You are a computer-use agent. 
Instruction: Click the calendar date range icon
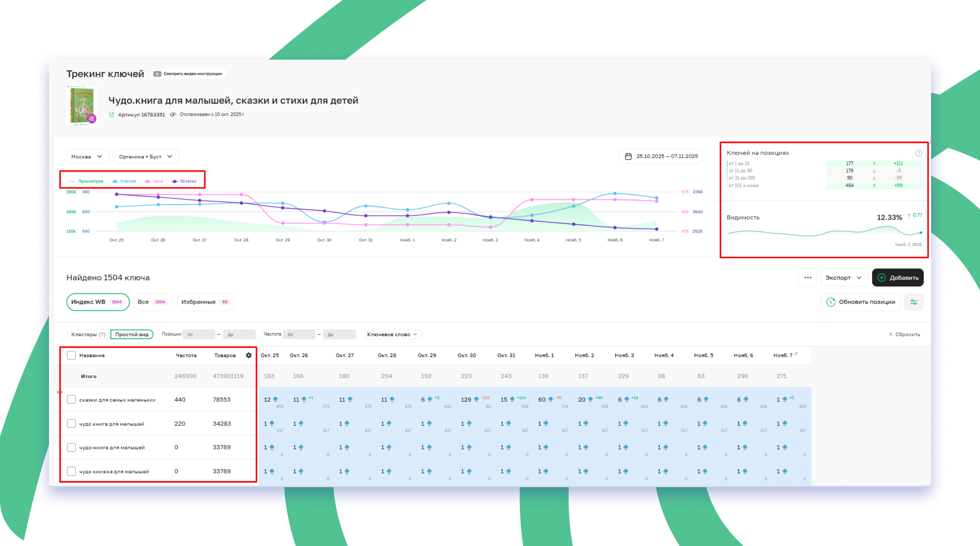point(628,156)
